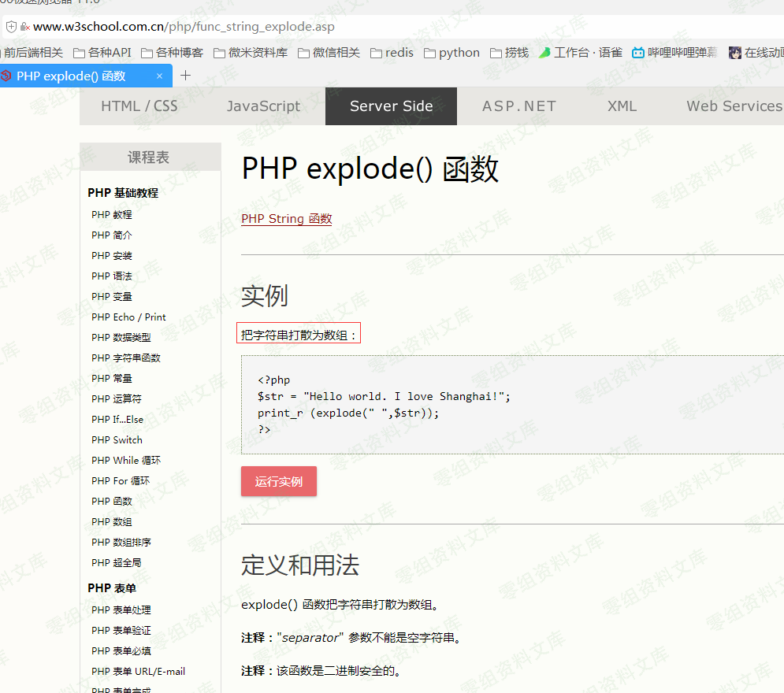Switch to the JavaScript navigation tab
The width and height of the screenshot is (784, 693).
click(x=263, y=106)
